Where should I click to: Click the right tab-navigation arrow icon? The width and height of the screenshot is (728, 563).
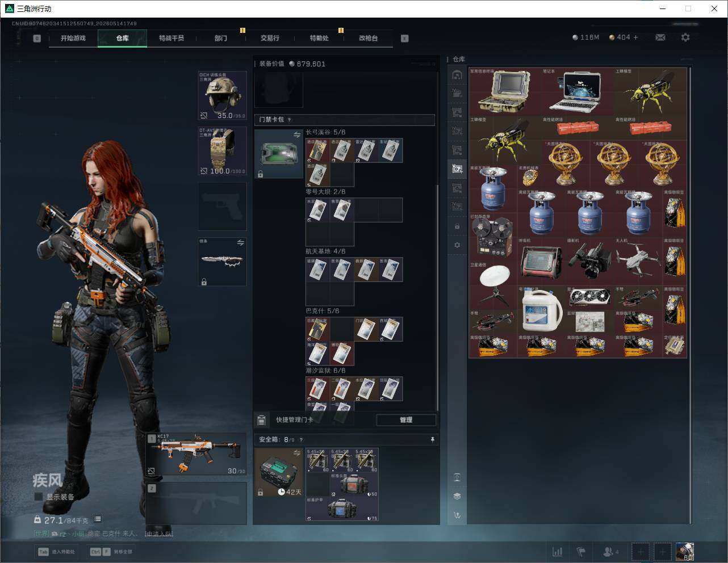click(405, 39)
